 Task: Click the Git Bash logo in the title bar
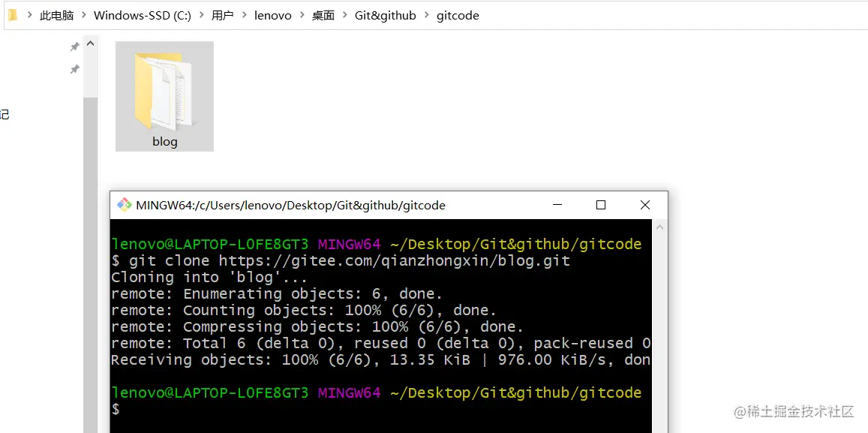click(124, 205)
